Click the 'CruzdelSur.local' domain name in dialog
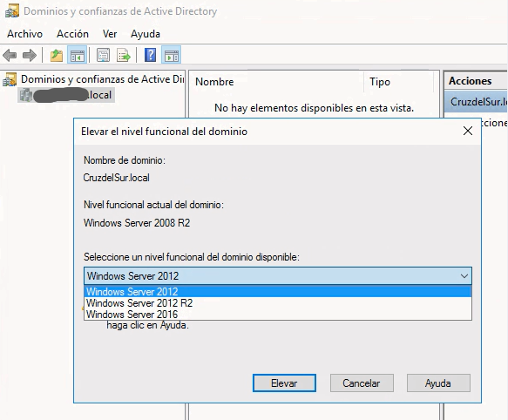The height and width of the screenshot is (420, 508). click(116, 178)
